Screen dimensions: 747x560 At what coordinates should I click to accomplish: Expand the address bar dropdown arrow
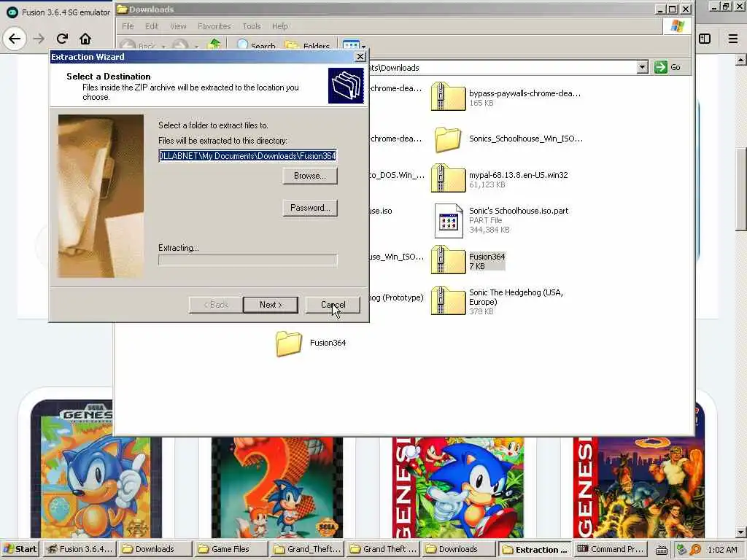[x=642, y=67]
